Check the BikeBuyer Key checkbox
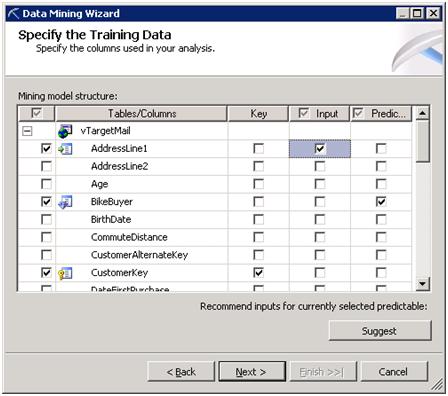This screenshot has height=396, width=448. 259,202
